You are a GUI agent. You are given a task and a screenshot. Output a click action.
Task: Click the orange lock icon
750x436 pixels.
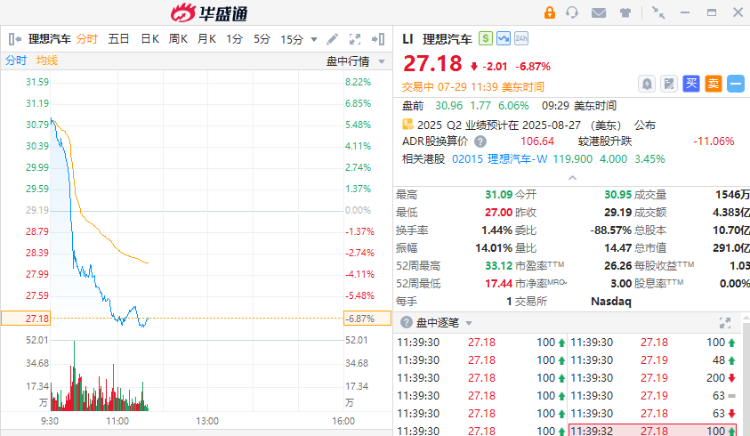point(550,12)
